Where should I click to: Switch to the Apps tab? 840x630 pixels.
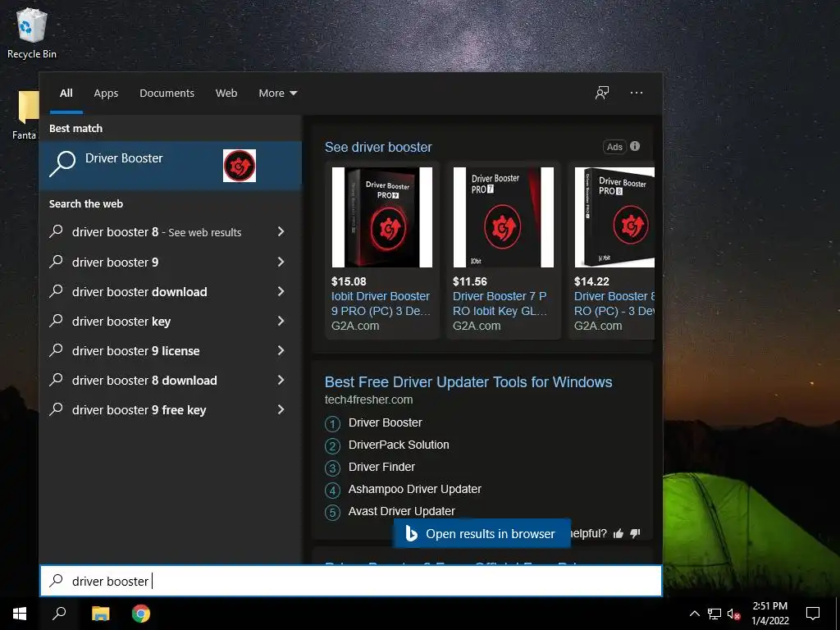[106, 93]
